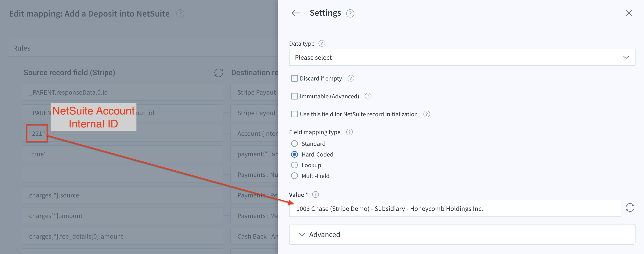Select the Standard mapping type

294,144
